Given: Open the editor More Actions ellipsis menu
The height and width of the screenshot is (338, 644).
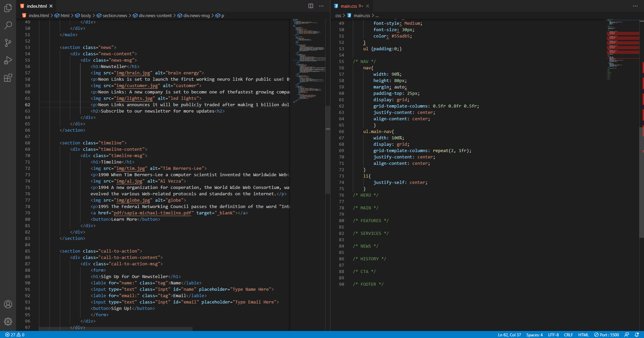Looking at the screenshot, I should pyautogui.click(x=321, y=6).
